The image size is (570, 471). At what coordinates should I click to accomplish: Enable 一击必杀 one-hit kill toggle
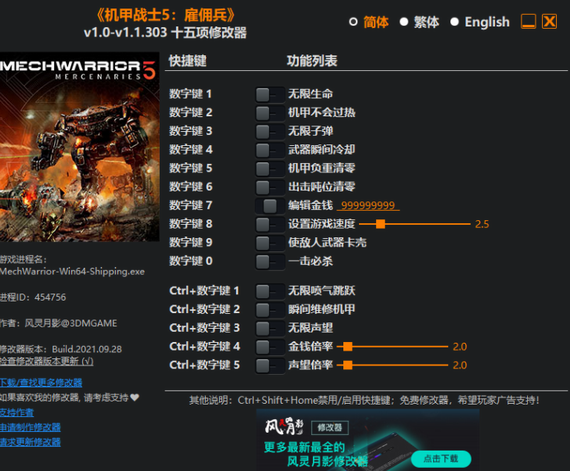(270, 262)
